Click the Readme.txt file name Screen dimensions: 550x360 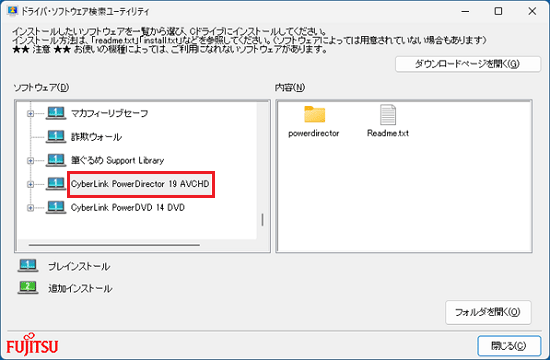(x=388, y=133)
